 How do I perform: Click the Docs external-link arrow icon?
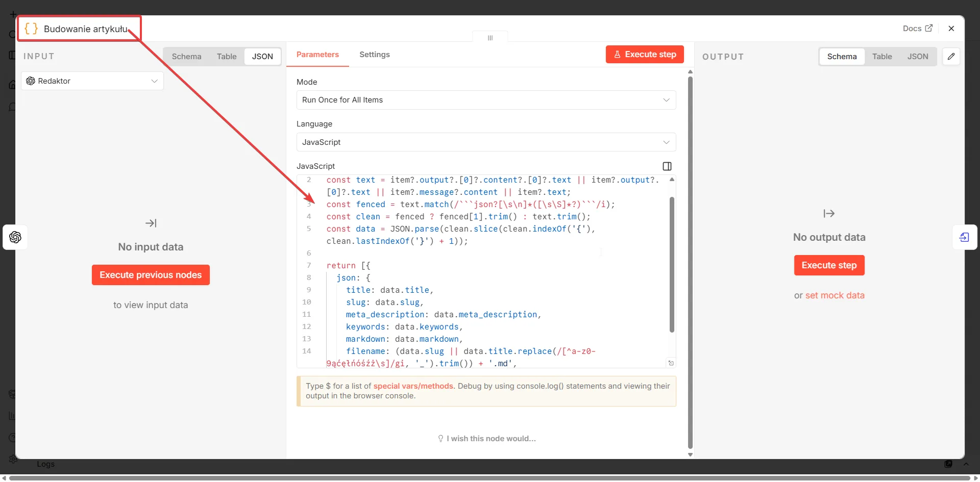click(x=928, y=29)
